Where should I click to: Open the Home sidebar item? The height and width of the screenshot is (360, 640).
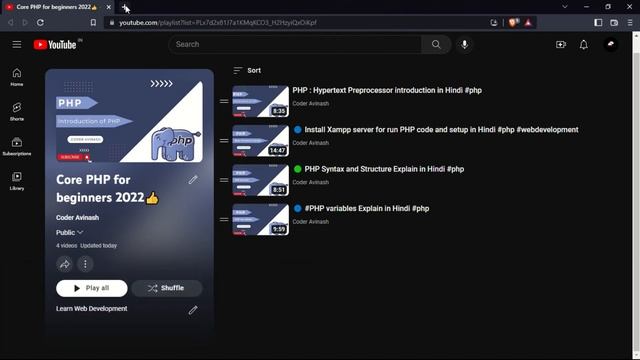[17, 77]
